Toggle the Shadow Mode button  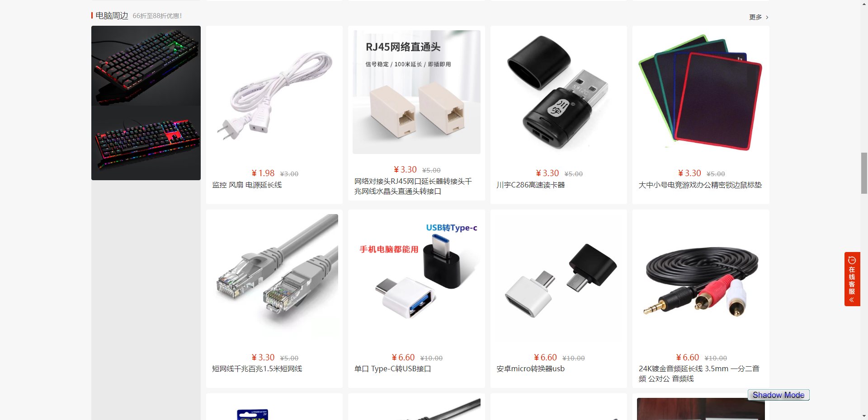point(778,395)
